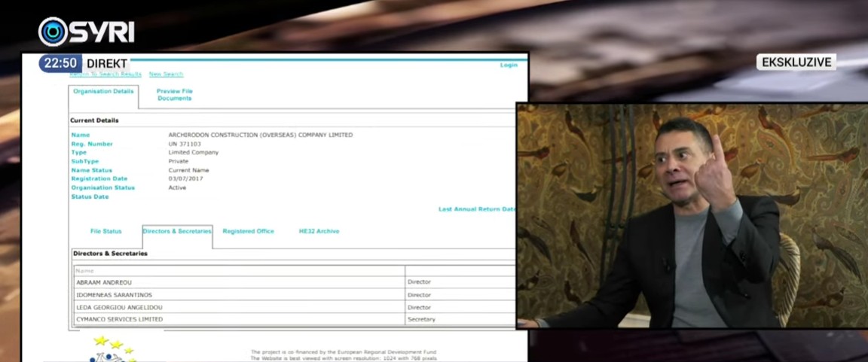Viewport: 868px width, 362px height.
Task: Open the Return to Search Results link
Action: point(105,75)
